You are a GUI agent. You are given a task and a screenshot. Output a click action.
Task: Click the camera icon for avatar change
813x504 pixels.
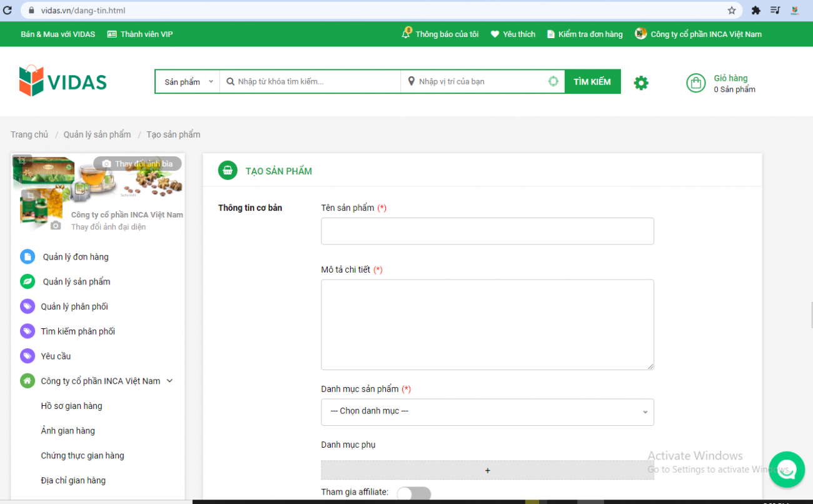pyautogui.click(x=56, y=226)
